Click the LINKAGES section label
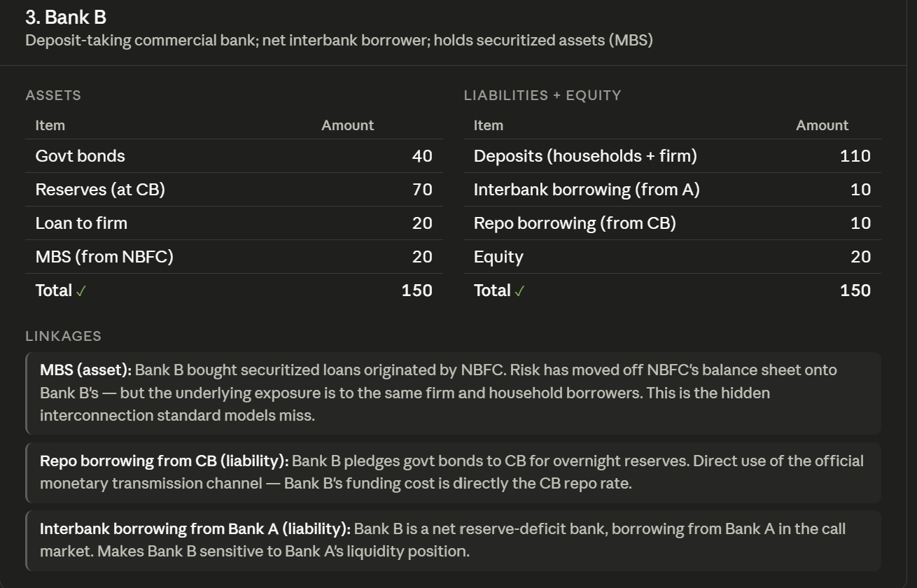The width and height of the screenshot is (917, 588). click(64, 336)
